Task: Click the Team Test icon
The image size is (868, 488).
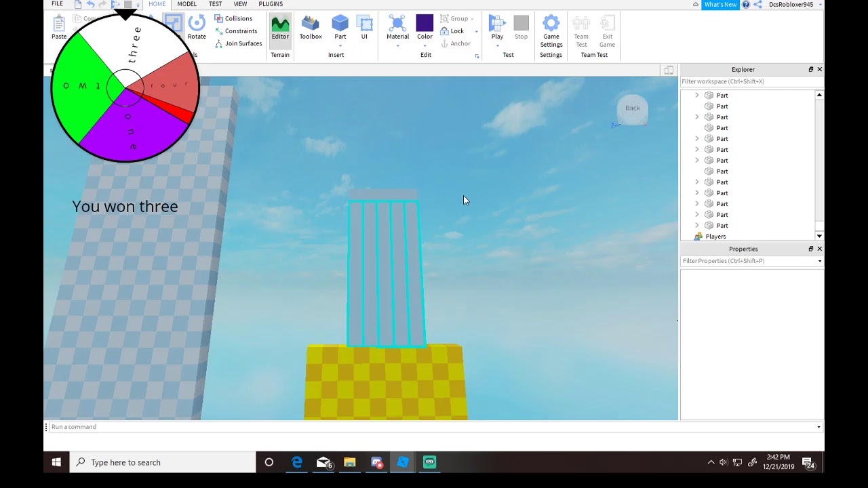Action: coord(581,23)
